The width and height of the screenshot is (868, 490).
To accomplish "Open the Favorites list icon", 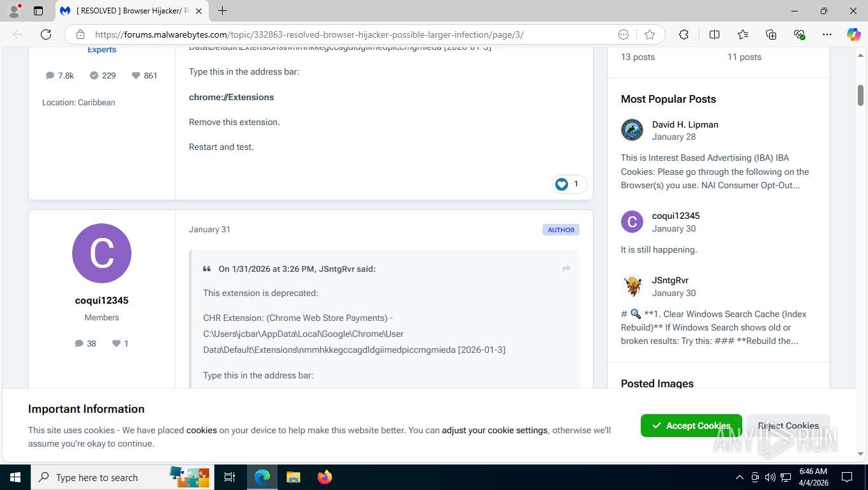I will 743,34.
